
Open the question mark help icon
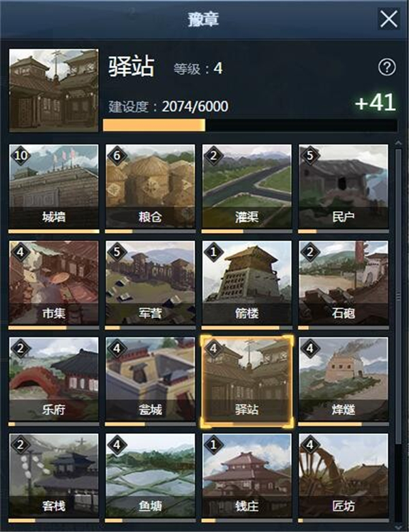tap(387, 67)
